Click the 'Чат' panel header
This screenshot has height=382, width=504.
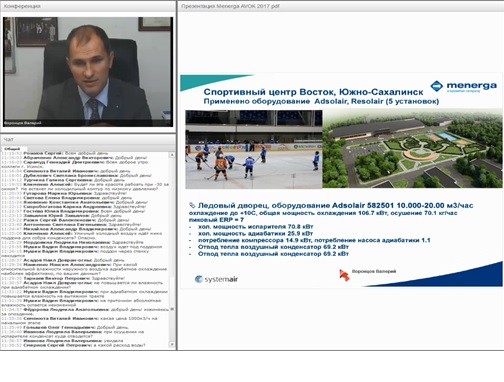(88, 139)
